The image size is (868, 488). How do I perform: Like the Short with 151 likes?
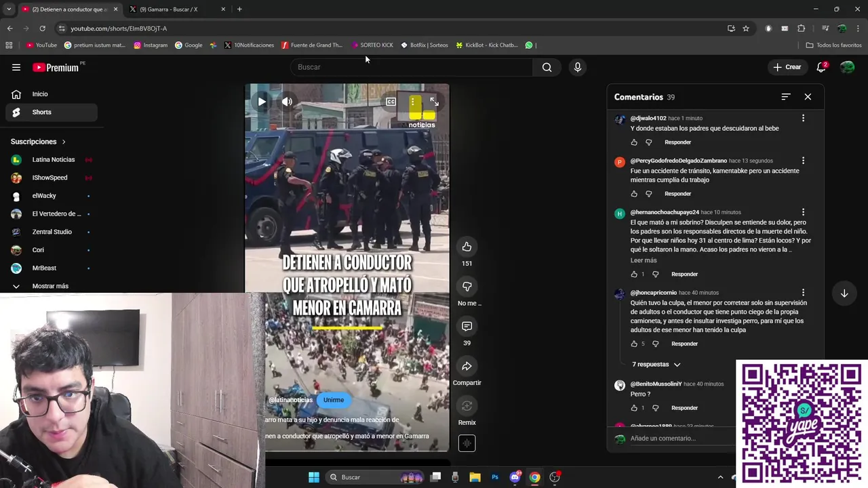click(467, 247)
